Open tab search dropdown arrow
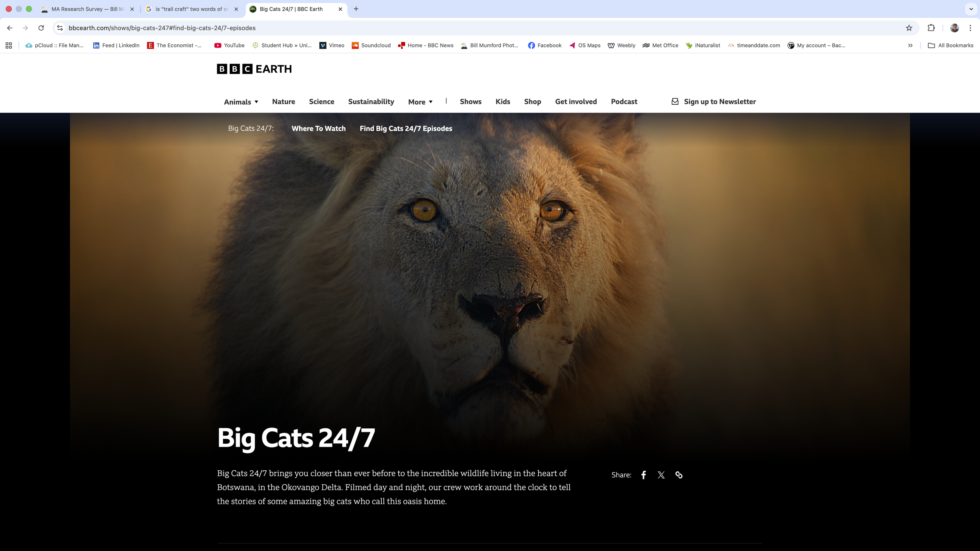The width and height of the screenshot is (980, 551). [x=971, y=9]
